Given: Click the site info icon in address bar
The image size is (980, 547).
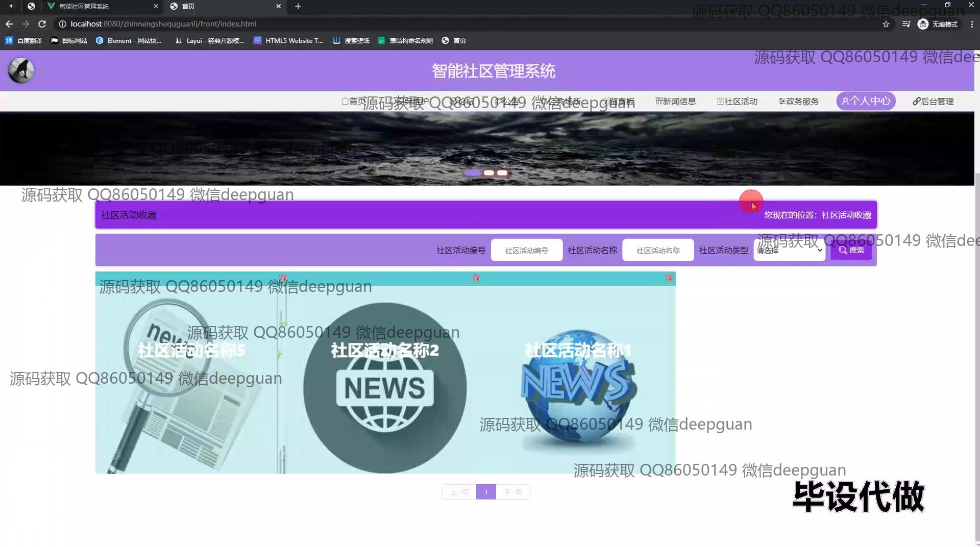Looking at the screenshot, I should click(62, 24).
